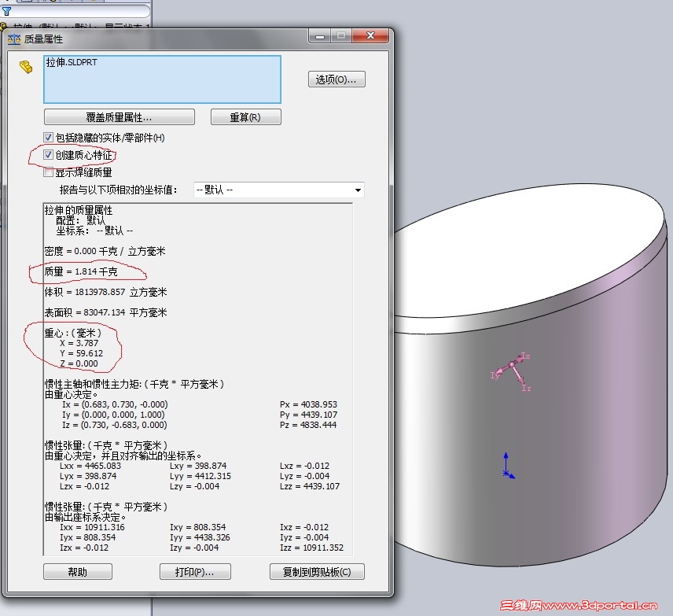
Task: Click the 打印(P)... print button
Action: tap(195, 572)
